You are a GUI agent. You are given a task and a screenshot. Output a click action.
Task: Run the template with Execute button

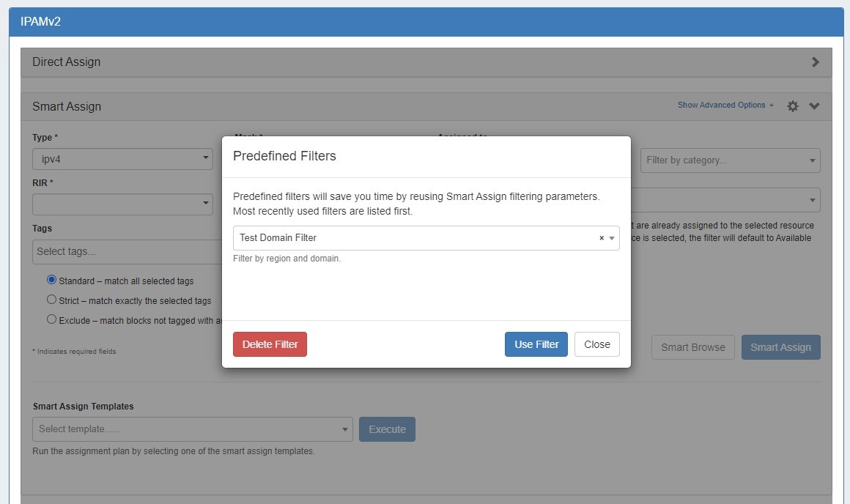click(x=387, y=429)
